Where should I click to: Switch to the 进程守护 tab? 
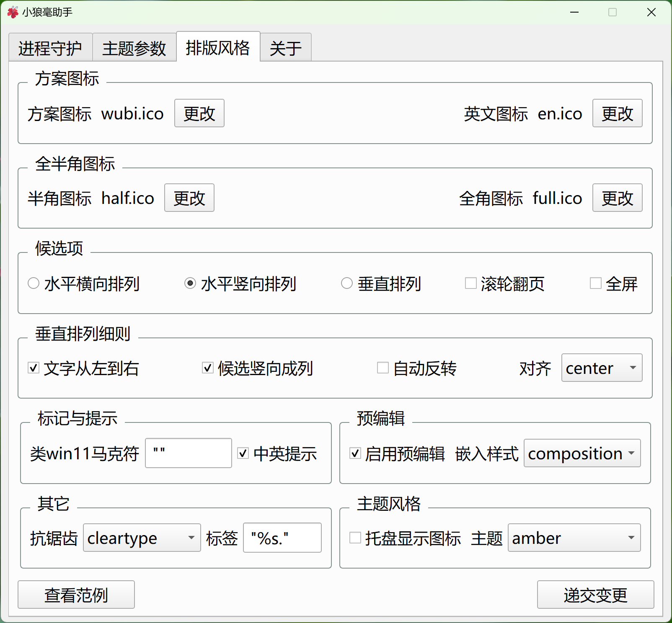(50, 48)
